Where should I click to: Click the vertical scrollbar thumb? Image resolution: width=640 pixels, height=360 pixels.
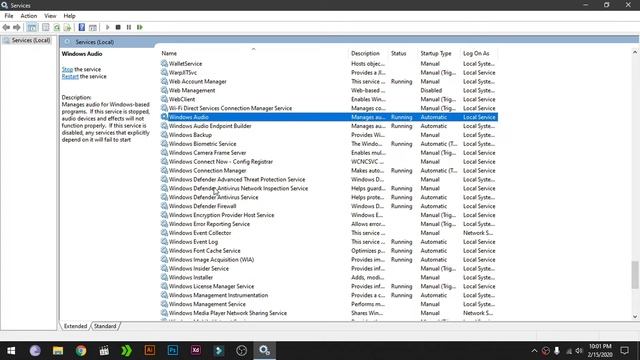click(x=635, y=275)
